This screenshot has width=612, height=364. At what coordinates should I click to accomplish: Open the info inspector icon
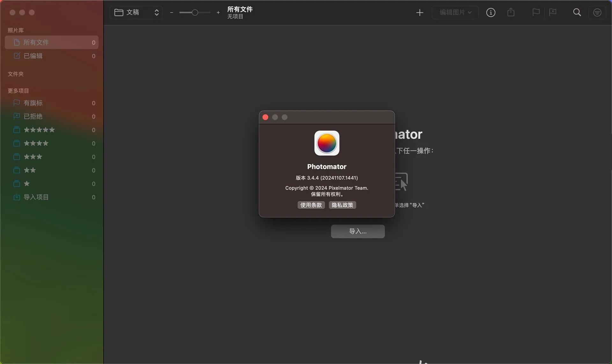tap(491, 12)
